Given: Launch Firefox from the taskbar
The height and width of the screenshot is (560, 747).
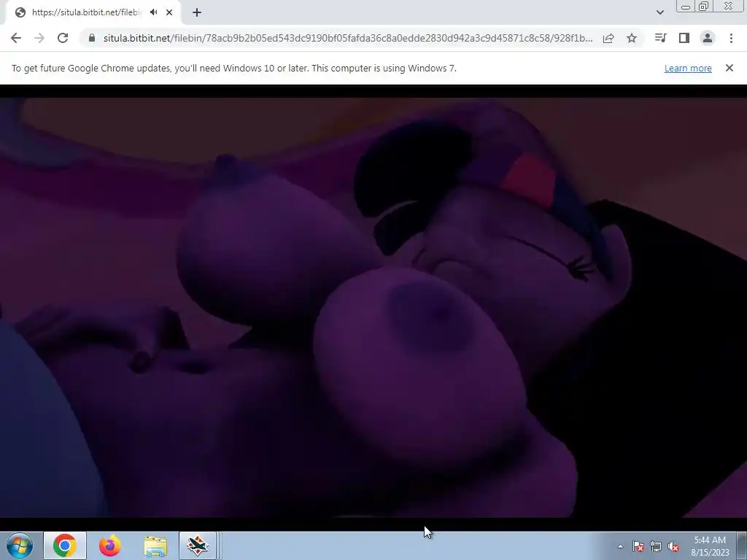Looking at the screenshot, I should coord(110,545).
